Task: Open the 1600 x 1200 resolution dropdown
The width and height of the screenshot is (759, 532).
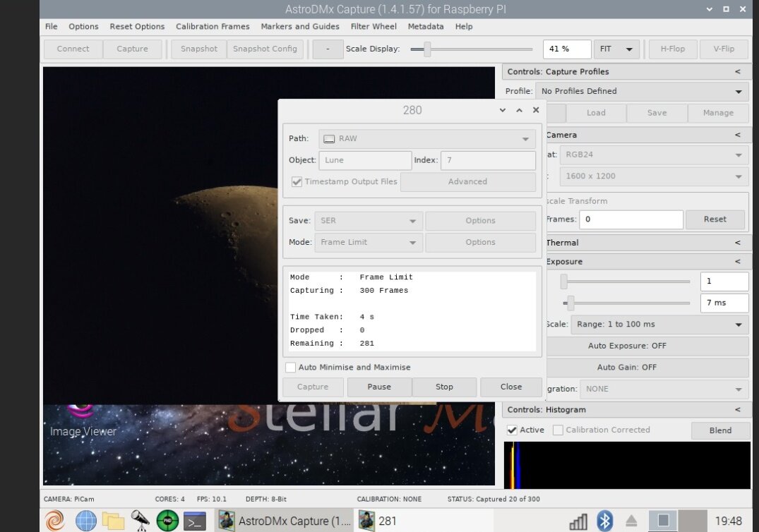Action: pos(654,176)
